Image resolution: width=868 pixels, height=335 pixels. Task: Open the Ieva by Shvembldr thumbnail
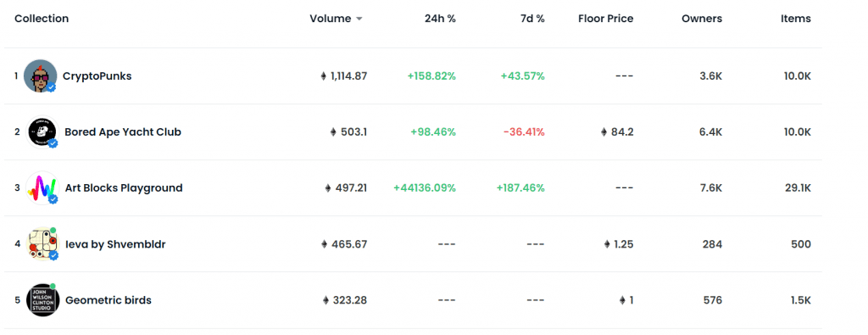42,244
